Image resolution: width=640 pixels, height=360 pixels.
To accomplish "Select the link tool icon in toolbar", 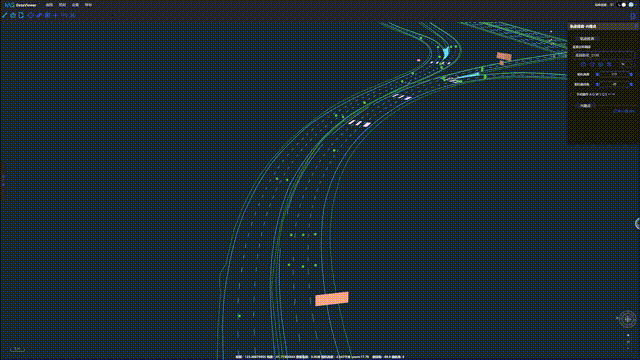I will [39, 15].
